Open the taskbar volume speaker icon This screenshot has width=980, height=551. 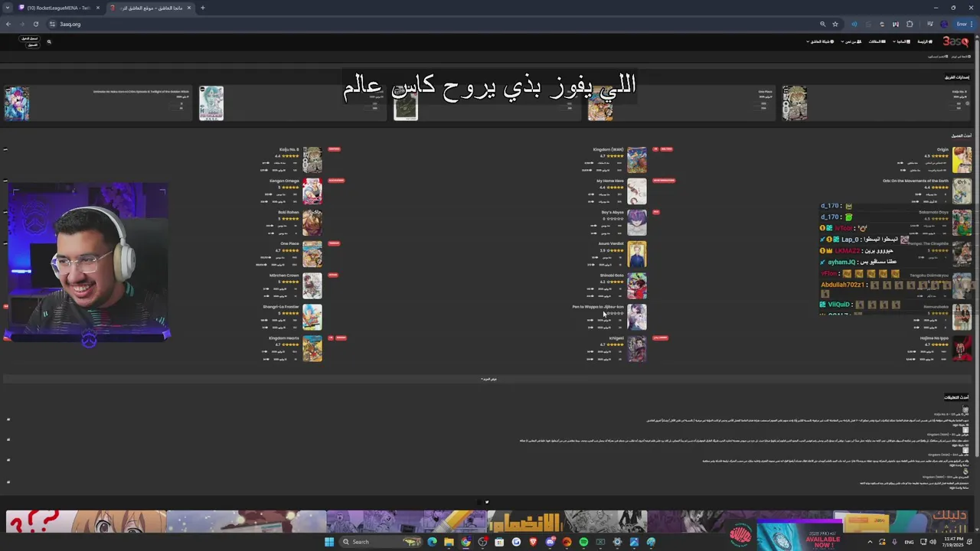click(933, 542)
